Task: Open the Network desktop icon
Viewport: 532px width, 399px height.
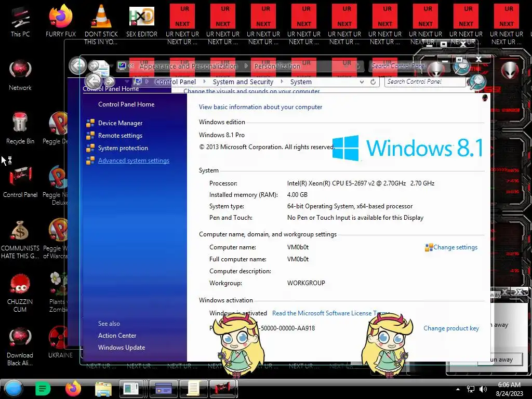Action: click(x=20, y=75)
